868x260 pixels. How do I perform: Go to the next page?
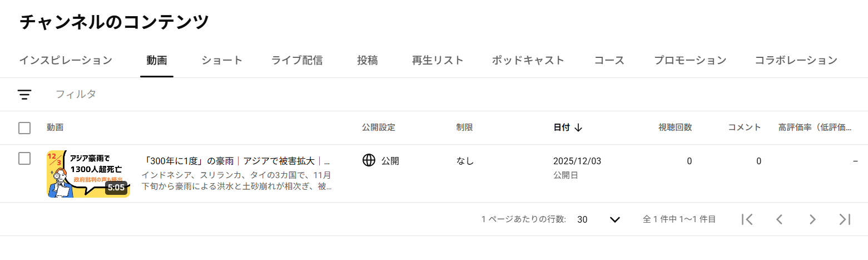pyautogui.click(x=812, y=219)
